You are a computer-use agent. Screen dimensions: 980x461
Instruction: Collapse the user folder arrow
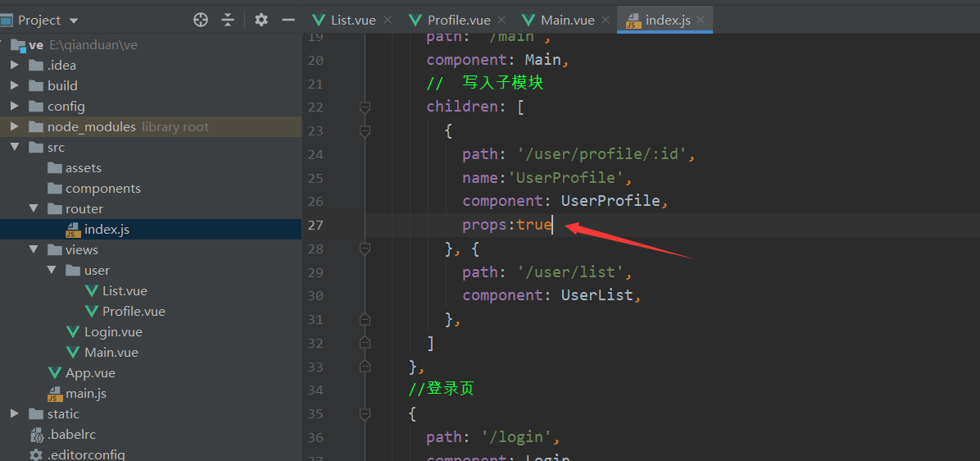(x=52, y=271)
